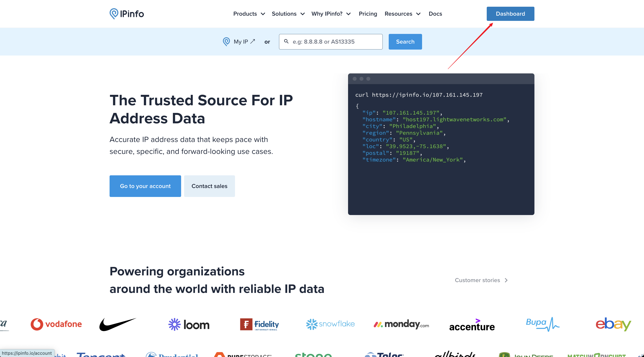Open the Docs page
Image resolution: width=644 pixels, height=357 pixels.
coord(435,14)
